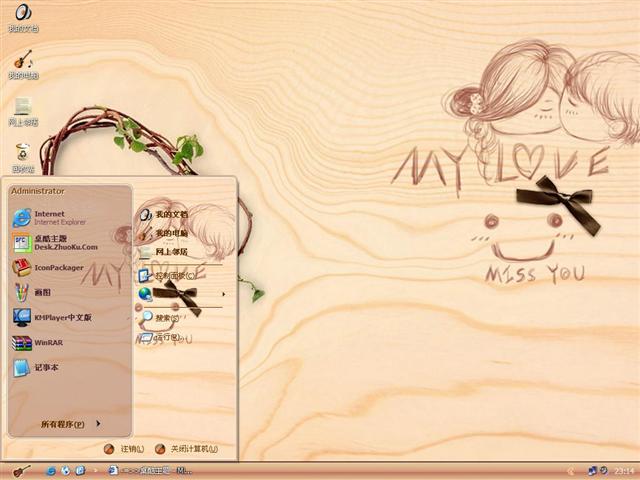The height and width of the screenshot is (480, 640).
Task: Click the Internet Explorer icon in Start menu
Action: pos(21,218)
